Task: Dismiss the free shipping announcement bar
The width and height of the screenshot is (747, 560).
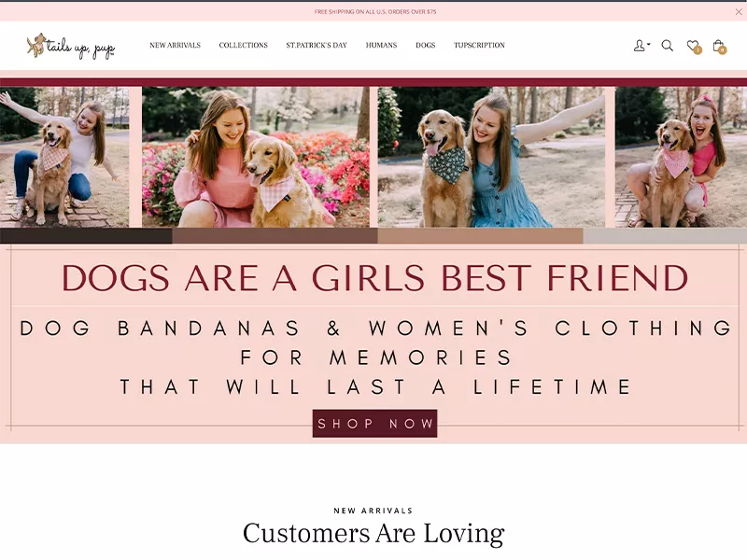Action: pos(739,12)
